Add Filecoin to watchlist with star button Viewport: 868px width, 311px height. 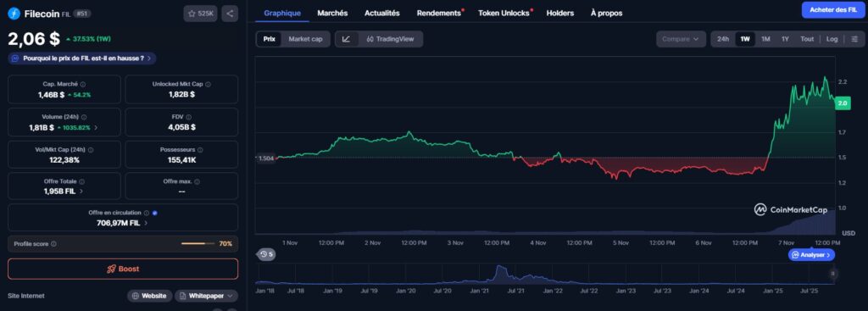coord(200,14)
